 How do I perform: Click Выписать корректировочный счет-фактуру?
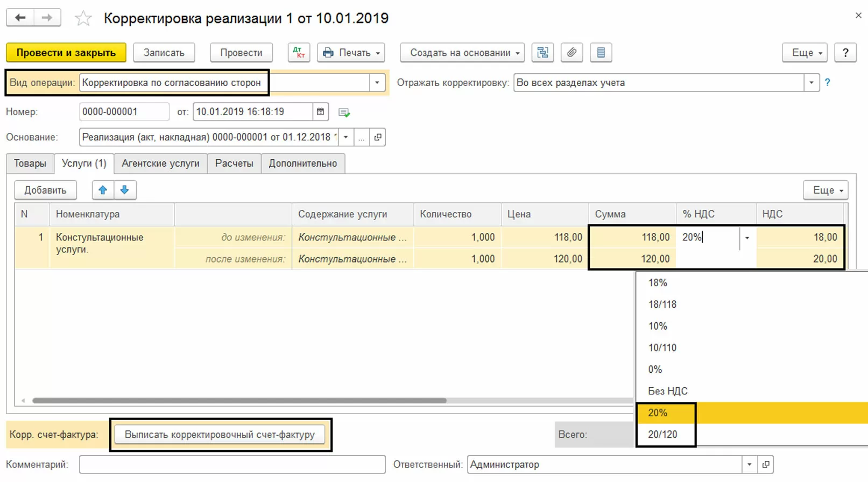pyautogui.click(x=220, y=435)
